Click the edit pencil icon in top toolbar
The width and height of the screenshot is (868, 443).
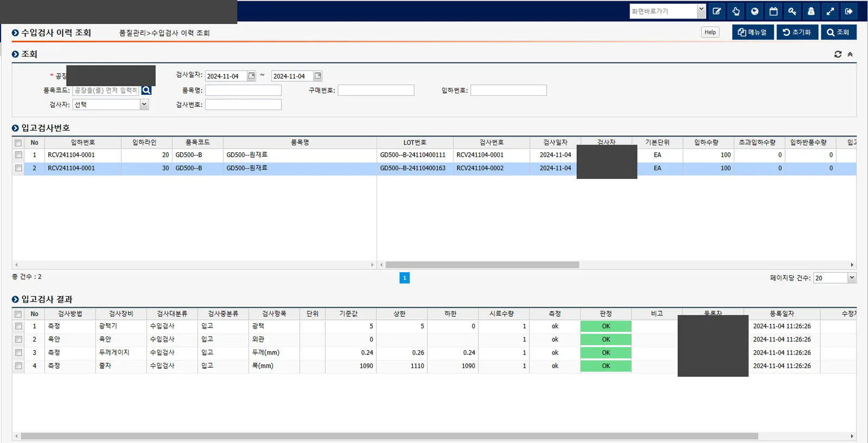tap(717, 11)
